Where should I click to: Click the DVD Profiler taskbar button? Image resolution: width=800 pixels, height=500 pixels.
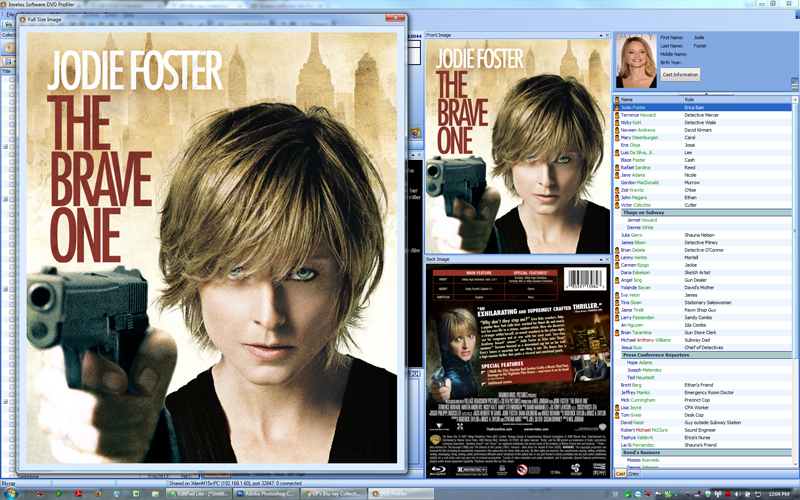point(401,494)
